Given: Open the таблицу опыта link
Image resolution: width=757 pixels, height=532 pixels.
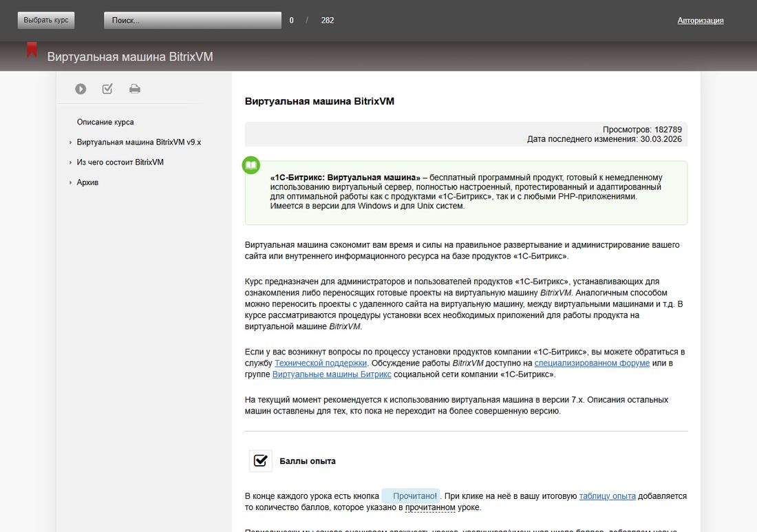Looking at the screenshot, I should click(608, 496).
